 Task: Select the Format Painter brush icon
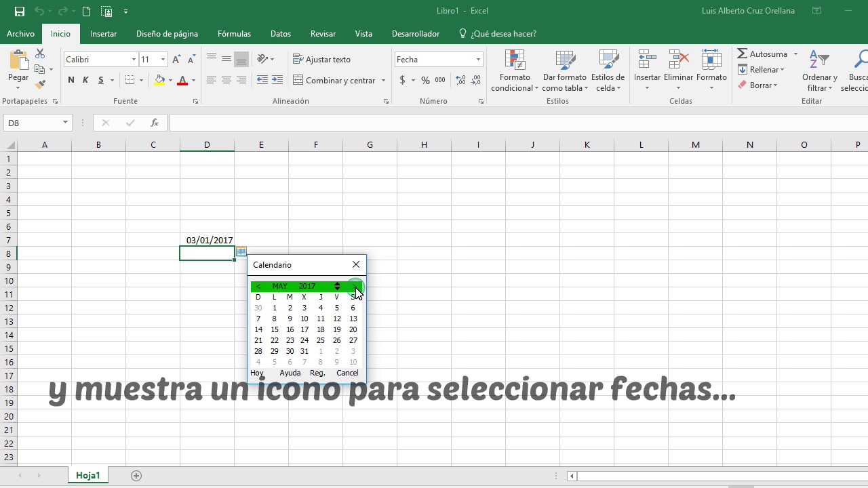pos(40,84)
